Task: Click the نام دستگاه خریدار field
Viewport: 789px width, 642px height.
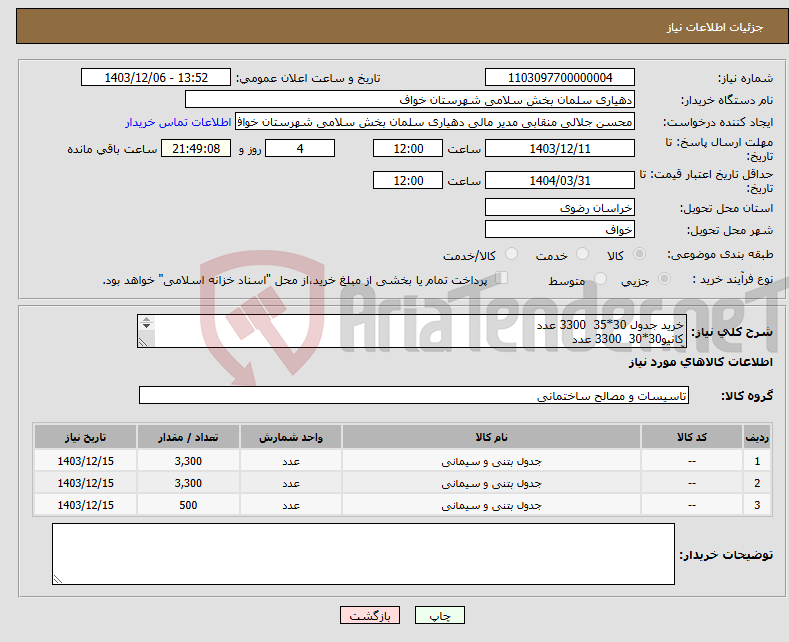Action: tap(410, 100)
